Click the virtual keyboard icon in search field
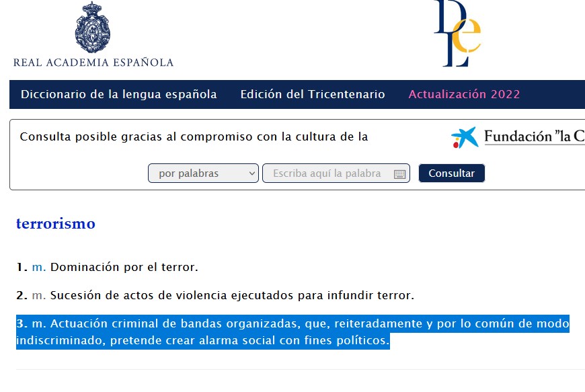The width and height of the screenshot is (585, 392). pos(399,173)
